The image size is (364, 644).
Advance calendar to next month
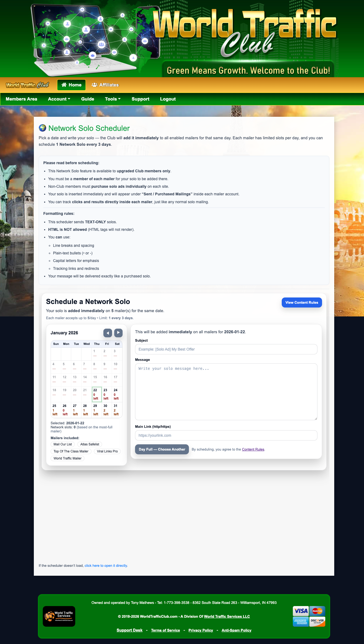click(x=118, y=333)
